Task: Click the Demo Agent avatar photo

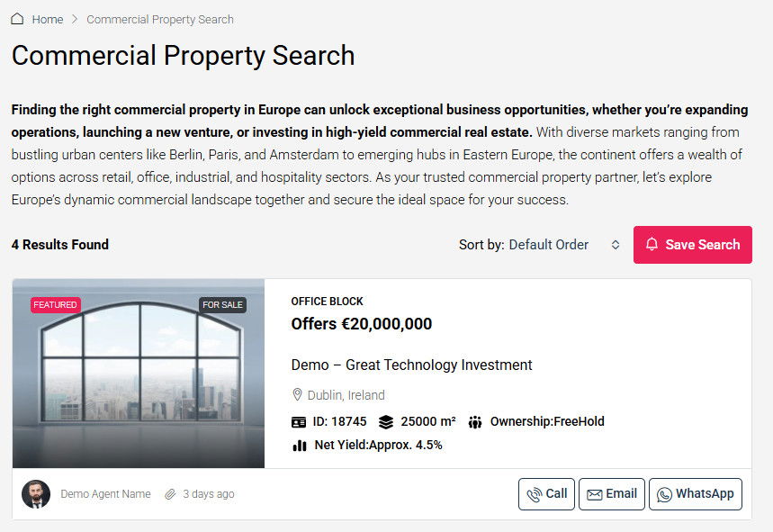Action: pos(36,494)
